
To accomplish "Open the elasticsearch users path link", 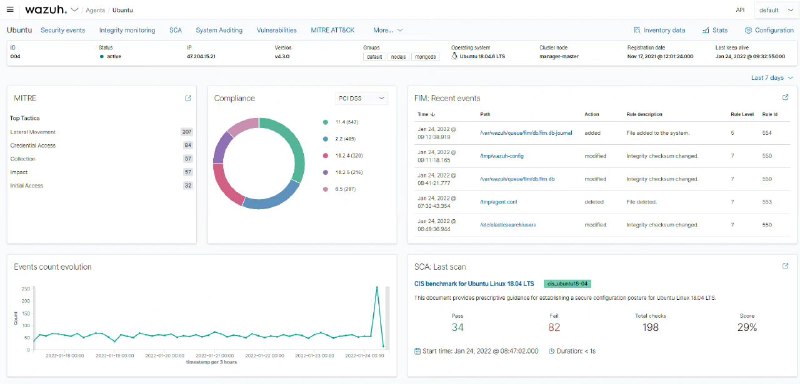I will 508,225.
